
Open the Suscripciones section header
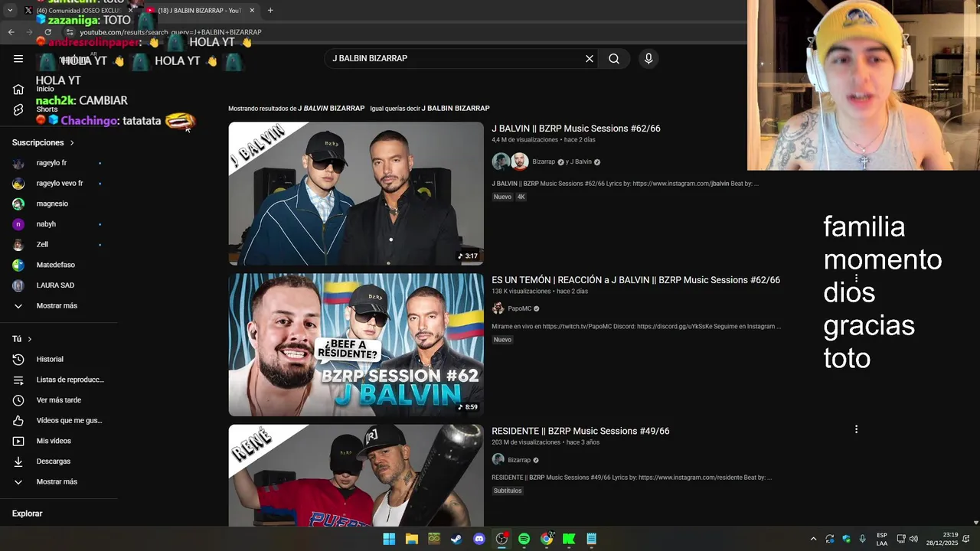point(43,143)
